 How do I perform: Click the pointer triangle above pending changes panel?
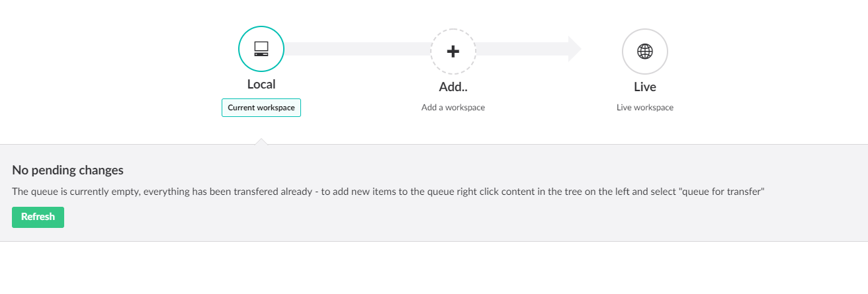coord(261,141)
